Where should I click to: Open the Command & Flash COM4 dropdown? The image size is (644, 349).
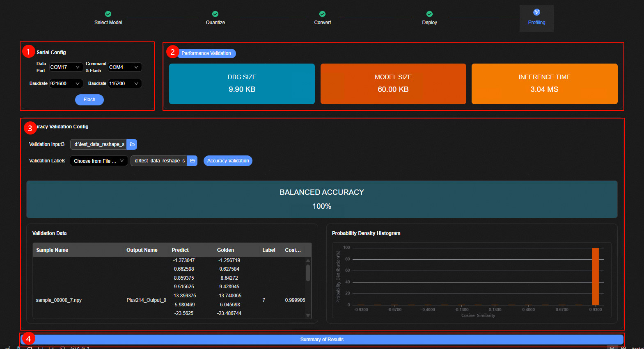(x=125, y=67)
